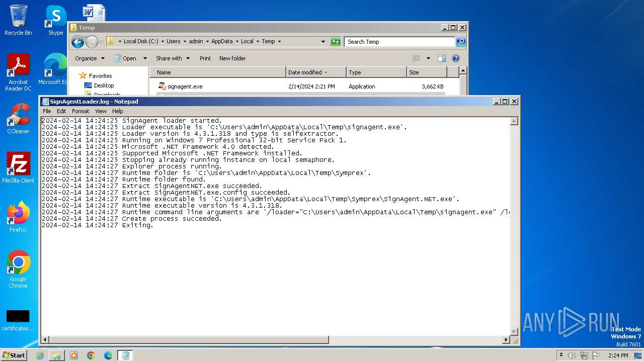This screenshot has width=644, height=362.
Task: Expand the address bar history dropdown
Action: click(323, 42)
